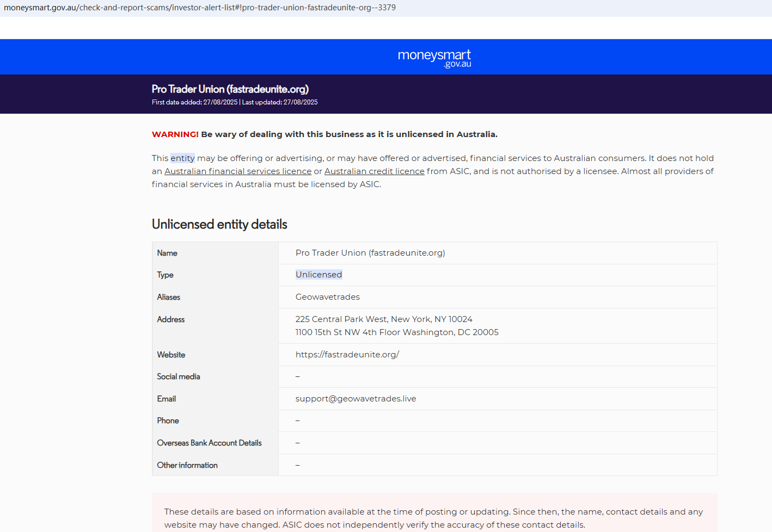Click the browser address bar URL
Viewport: 772px width, 532px height.
(x=200, y=8)
